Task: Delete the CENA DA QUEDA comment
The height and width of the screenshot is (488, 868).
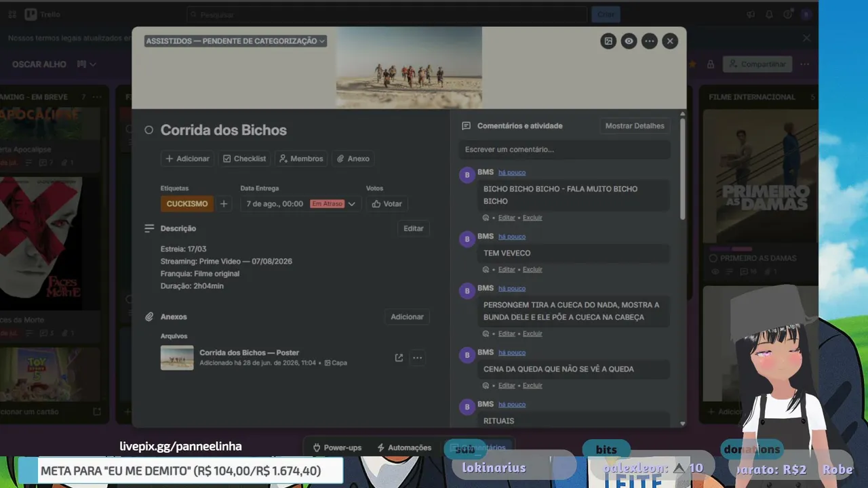Action: point(532,385)
